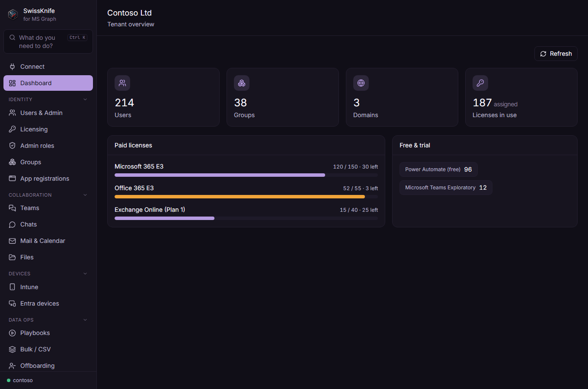The image size is (588, 389).
Task: Click the speech bubble icon beside Chats
Action: pyautogui.click(x=12, y=224)
